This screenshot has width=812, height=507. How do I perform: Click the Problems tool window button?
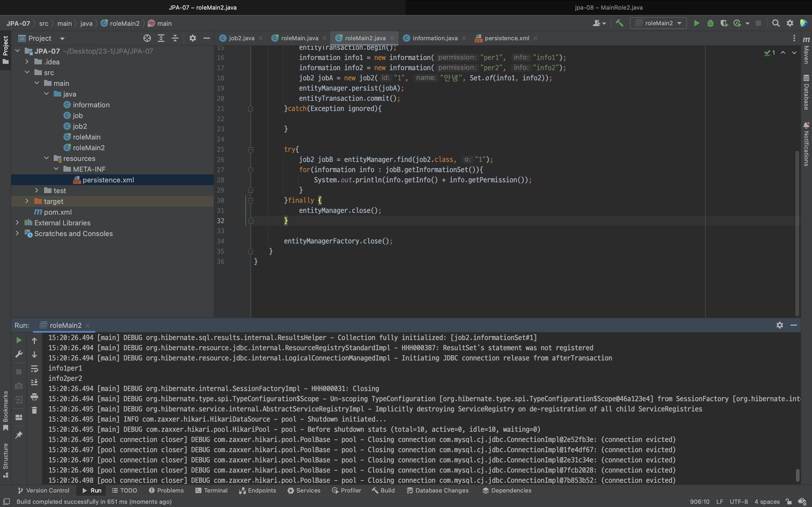166,490
